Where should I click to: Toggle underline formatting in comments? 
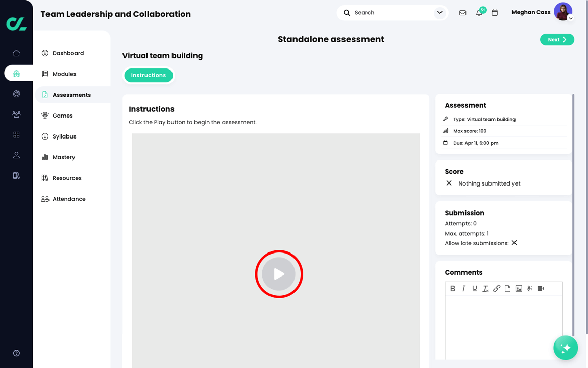tap(475, 288)
